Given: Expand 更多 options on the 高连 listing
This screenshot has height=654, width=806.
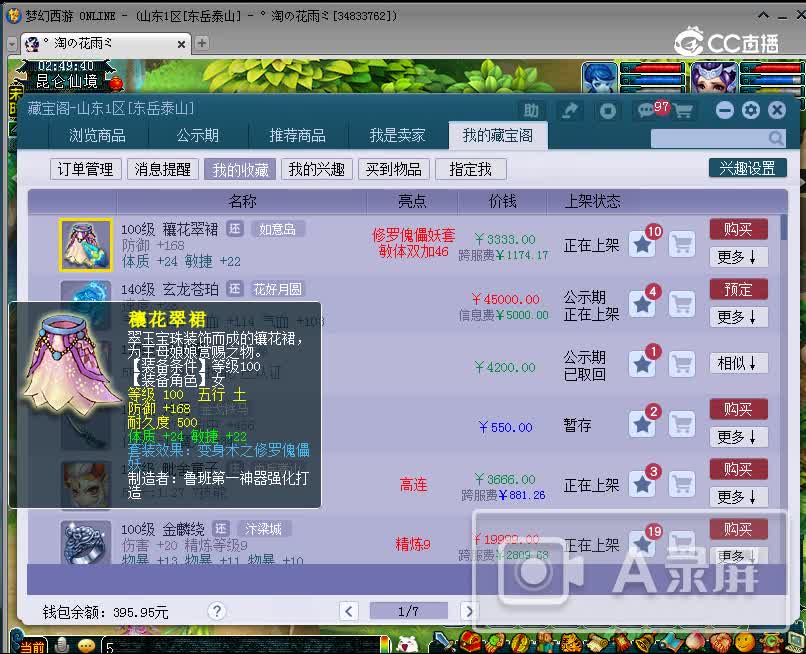Looking at the screenshot, I should point(738,497).
